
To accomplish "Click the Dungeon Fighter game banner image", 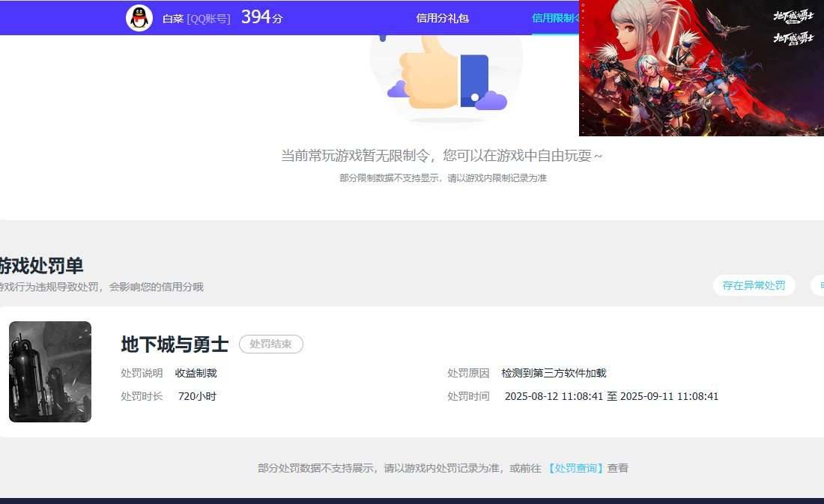I will click(701, 68).
